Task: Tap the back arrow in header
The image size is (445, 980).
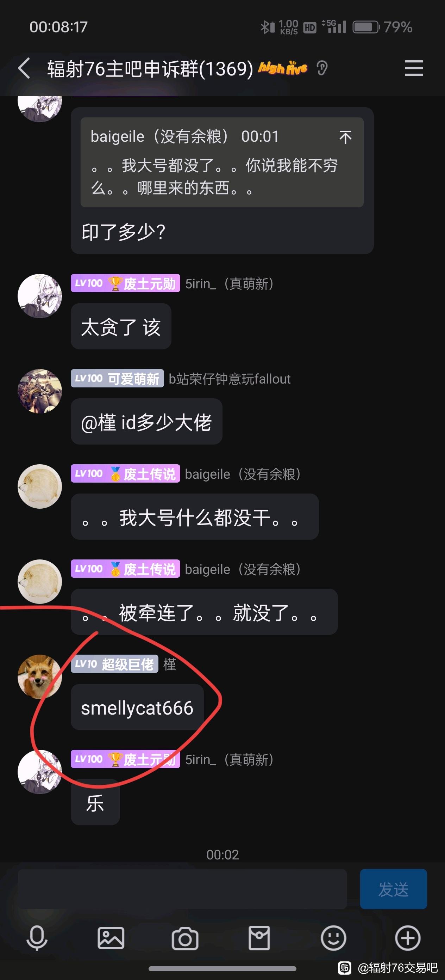Action: [24, 68]
